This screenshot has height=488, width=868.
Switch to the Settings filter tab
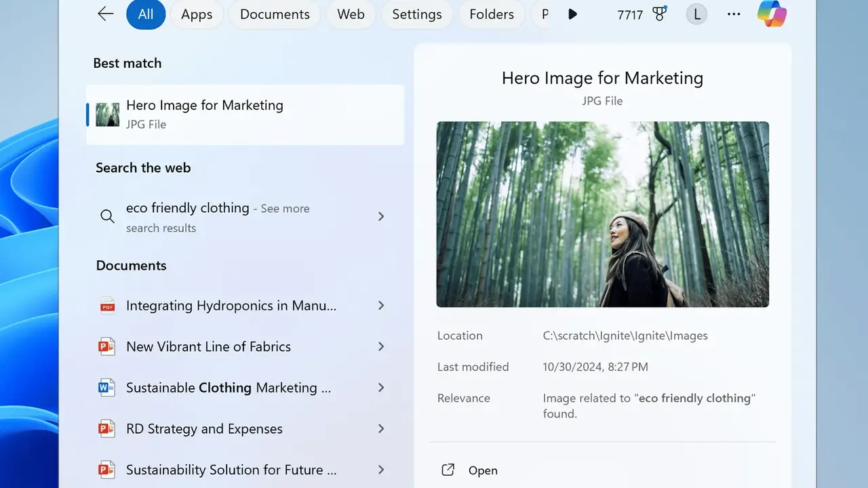click(416, 14)
